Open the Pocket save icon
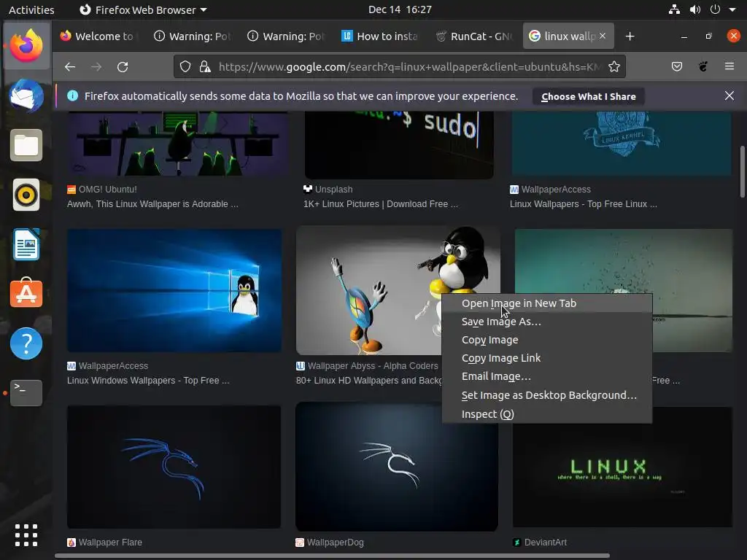 (676, 66)
